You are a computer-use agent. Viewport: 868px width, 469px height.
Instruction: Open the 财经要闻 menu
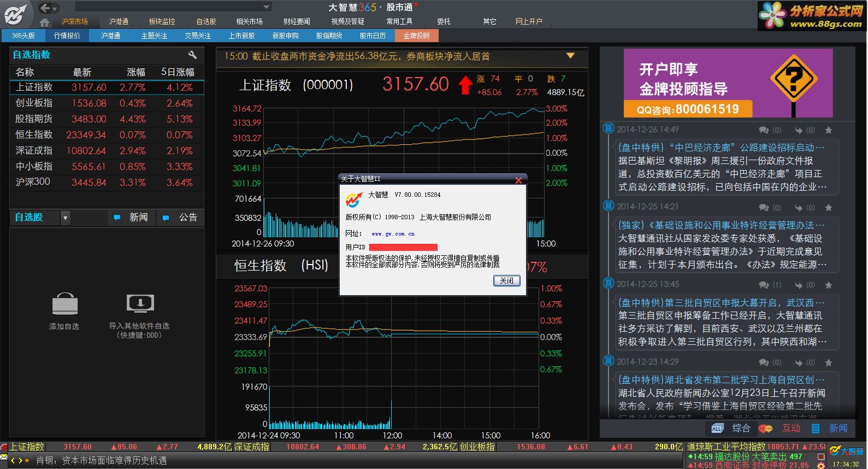[x=297, y=21]
